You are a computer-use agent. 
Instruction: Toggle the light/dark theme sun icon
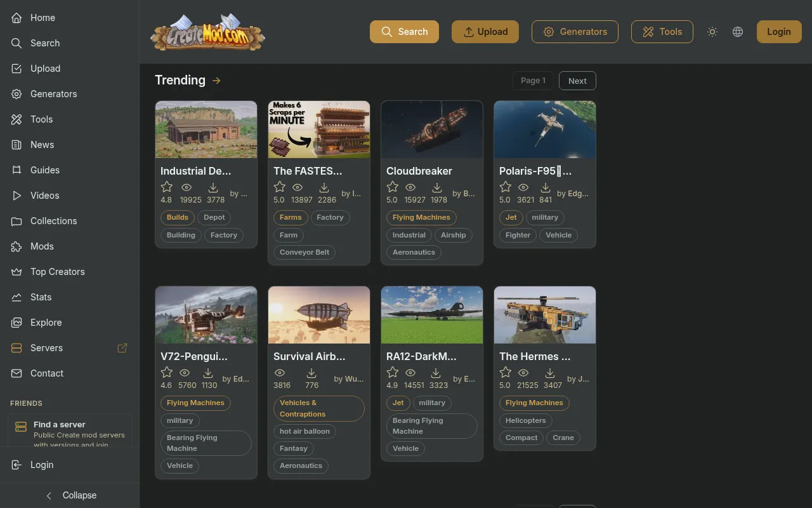tap(712, 32)
